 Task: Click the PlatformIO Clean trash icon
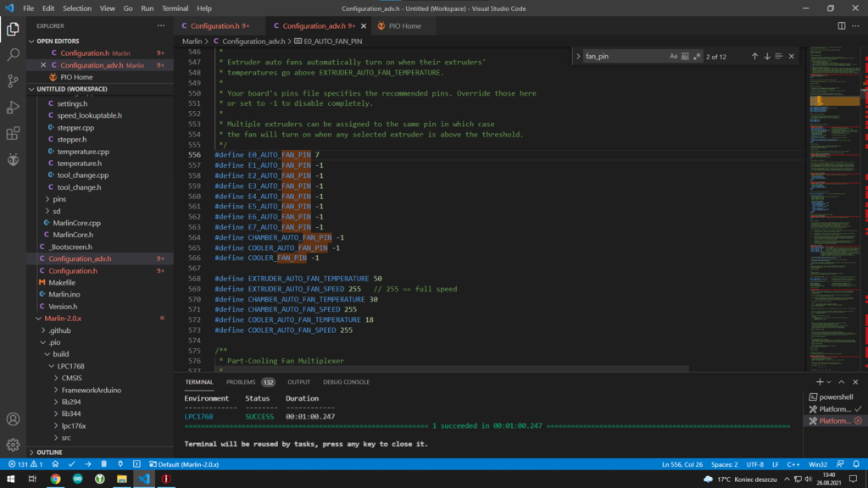pyautogui.click(x=103, y=464)
